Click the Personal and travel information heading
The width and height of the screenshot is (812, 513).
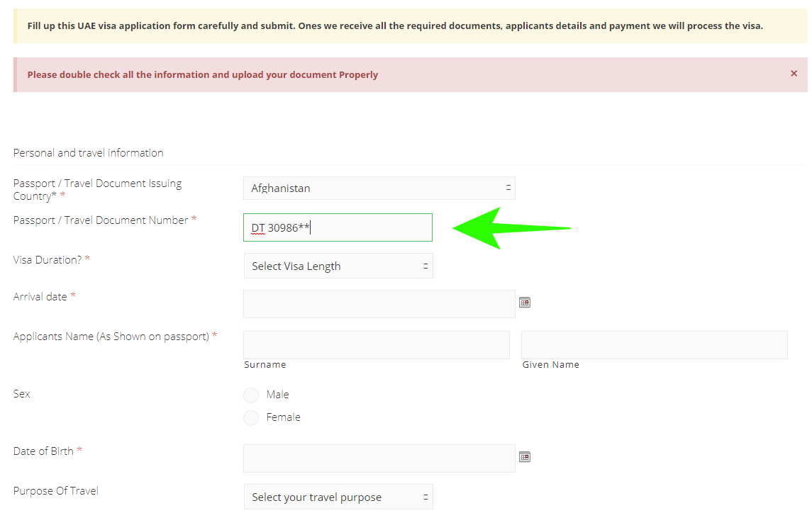click(x=88, y=152)
